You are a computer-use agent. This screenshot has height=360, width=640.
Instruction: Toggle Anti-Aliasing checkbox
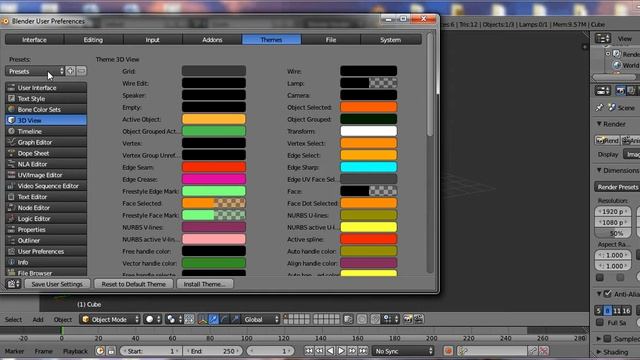(607, 294)
